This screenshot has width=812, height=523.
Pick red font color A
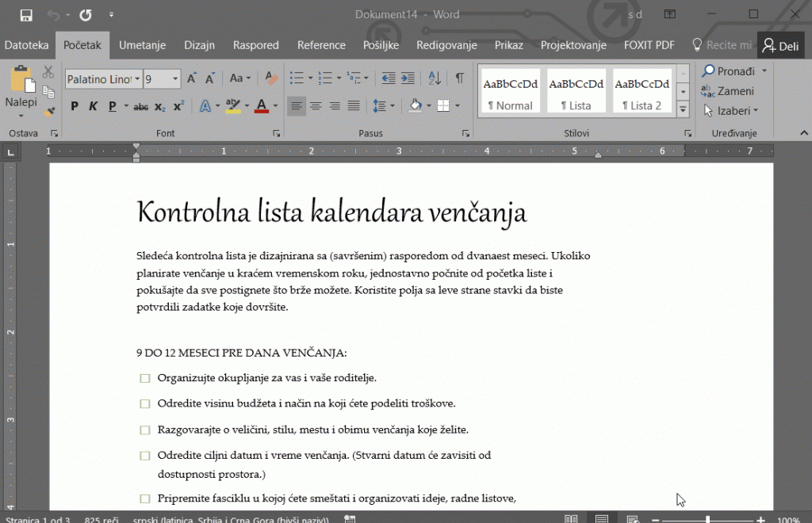262,106
